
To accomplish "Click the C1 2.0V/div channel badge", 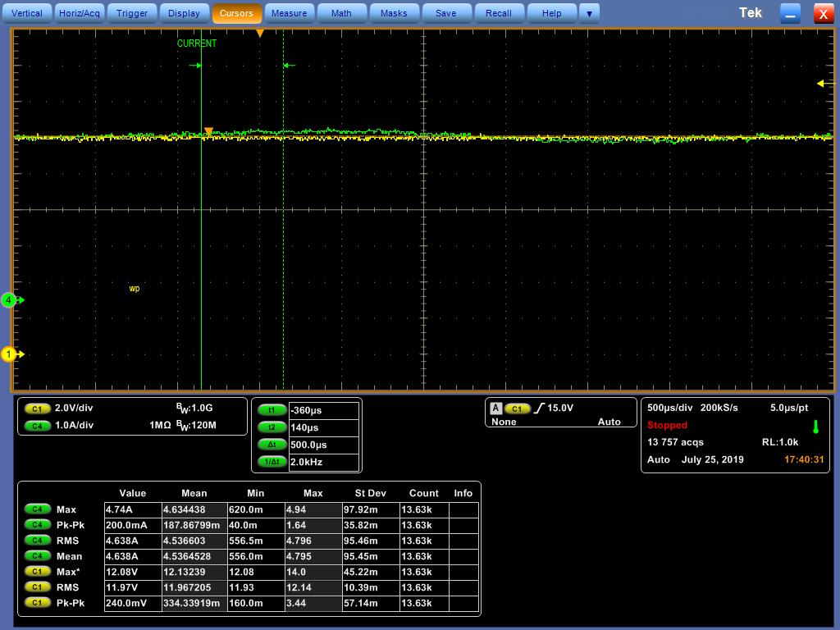I will pos(37,409).
